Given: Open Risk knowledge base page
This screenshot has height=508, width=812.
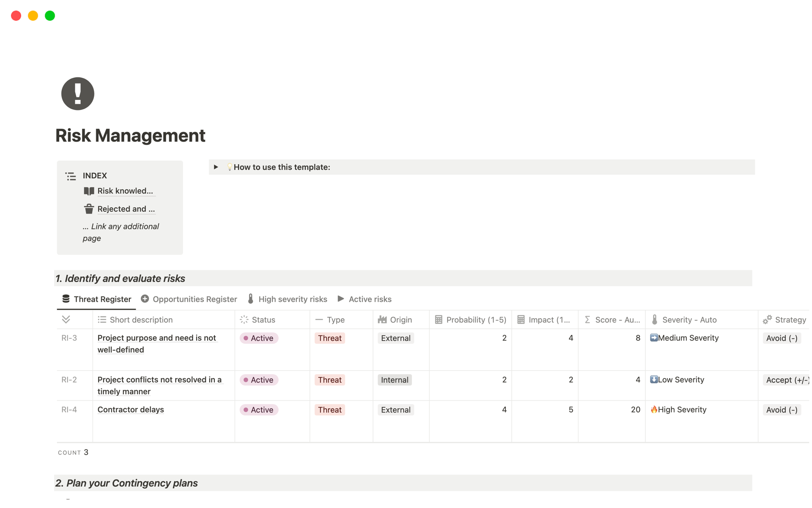Looking at the screenshot, I should [x=124, y=191].
